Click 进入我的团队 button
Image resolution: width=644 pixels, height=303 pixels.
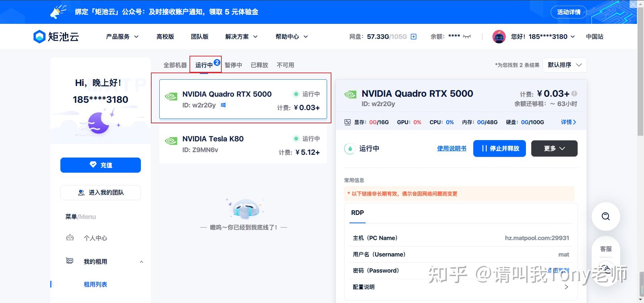[x=101, y=192]
